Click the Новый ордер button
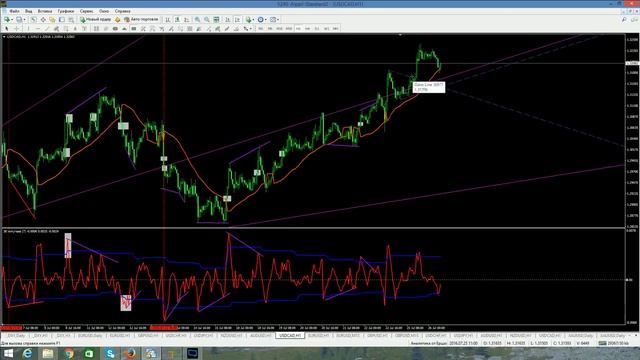 (x=96, y=19)
